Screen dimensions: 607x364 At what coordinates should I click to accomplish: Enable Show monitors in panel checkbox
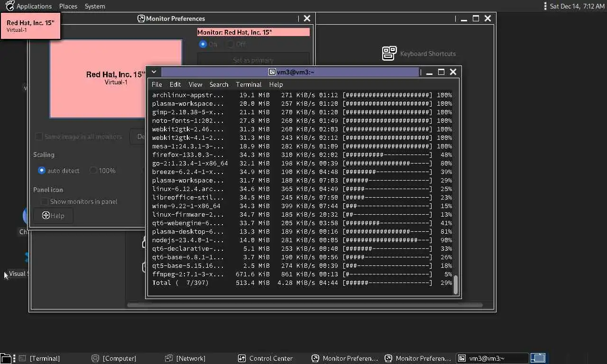44,201
